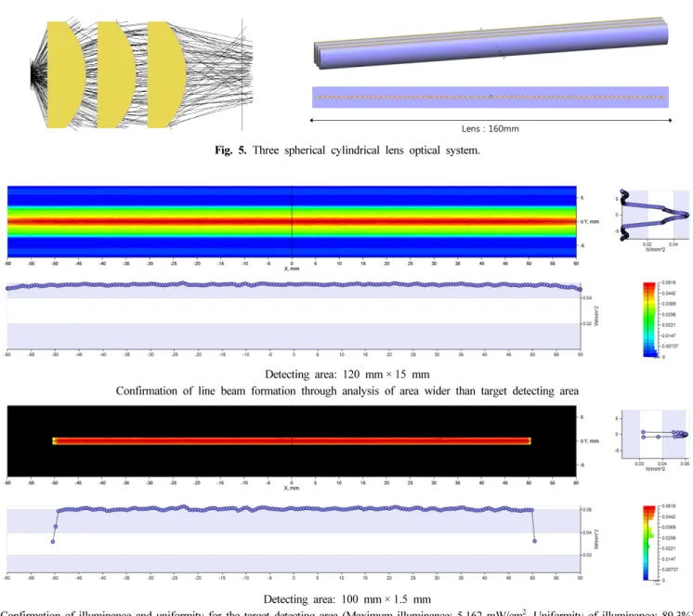The width and height of the screenshot is (693, 616).
Task: Select 'Detecting area: 120 mm × 15 mm' text
Action: coord(346,374)
